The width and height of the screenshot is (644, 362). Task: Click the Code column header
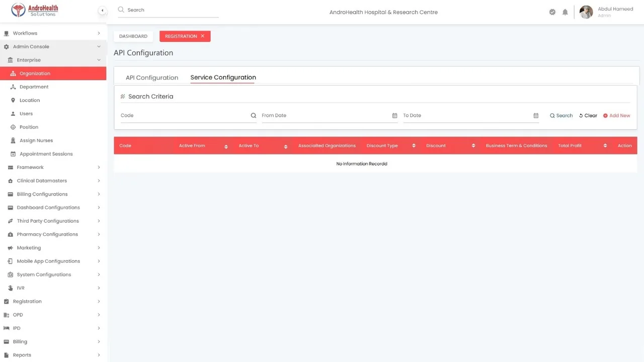pyautogui.click(x=125, y=146)
